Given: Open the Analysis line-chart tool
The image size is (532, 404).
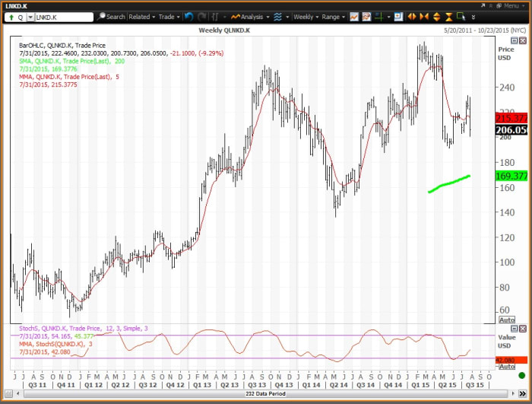Looking at the screenshot, I should 248,16.
